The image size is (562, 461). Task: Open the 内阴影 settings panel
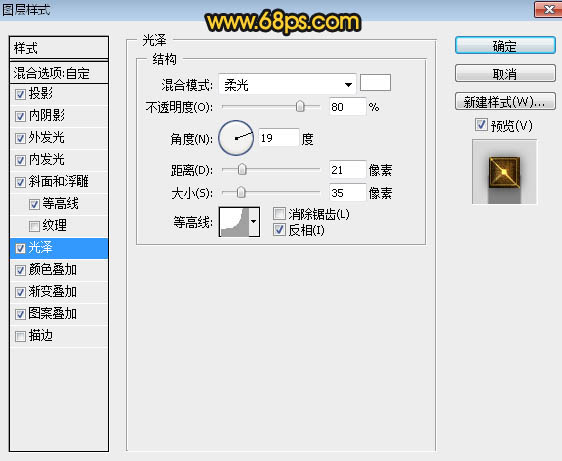click(x=47, y=116)
